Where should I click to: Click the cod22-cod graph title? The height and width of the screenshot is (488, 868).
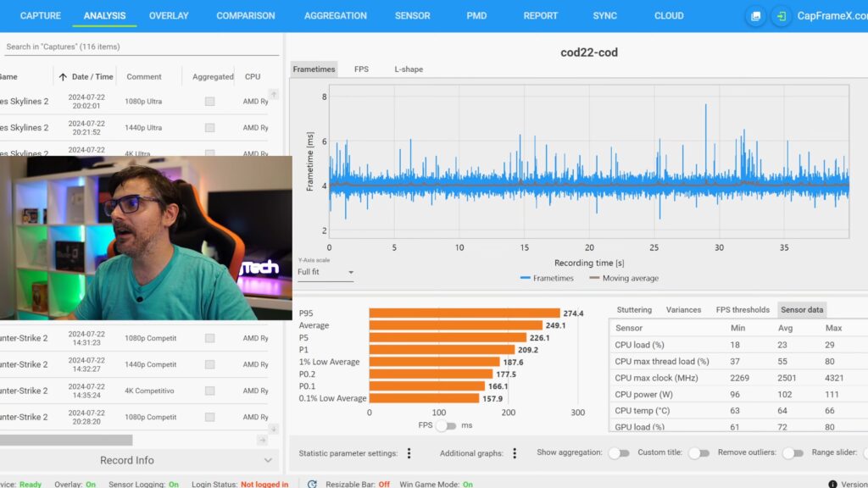[x=589, y=53]
